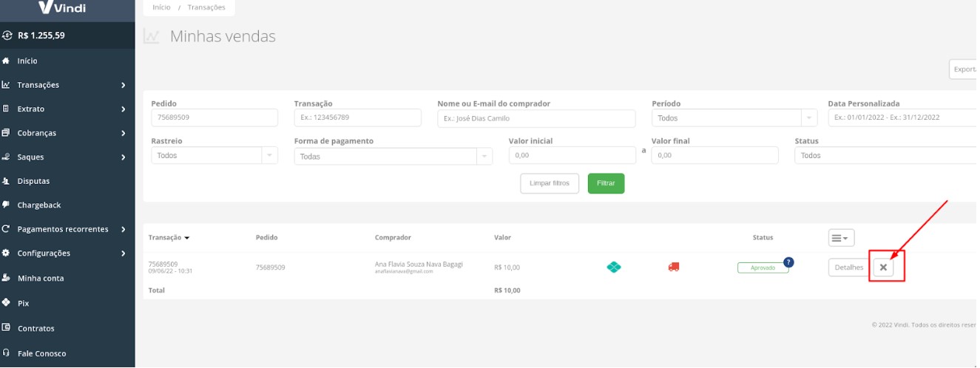This screenshot has width=980, height=368.
Task: Click the Fale Conosco headset icon
Action: [x=7, y=353]
